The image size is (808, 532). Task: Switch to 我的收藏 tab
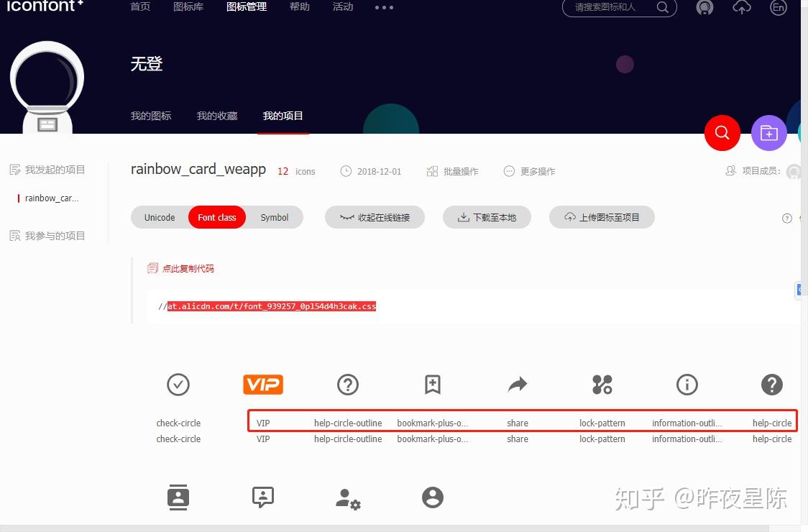pos(217,116)
